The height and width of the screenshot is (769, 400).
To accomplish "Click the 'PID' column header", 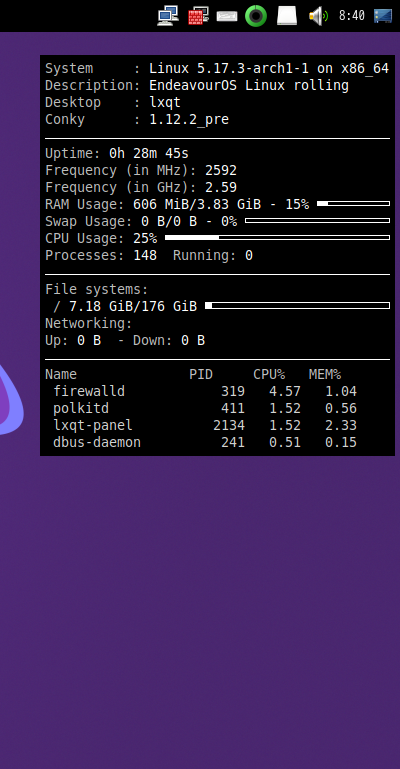I will (201, 375).
